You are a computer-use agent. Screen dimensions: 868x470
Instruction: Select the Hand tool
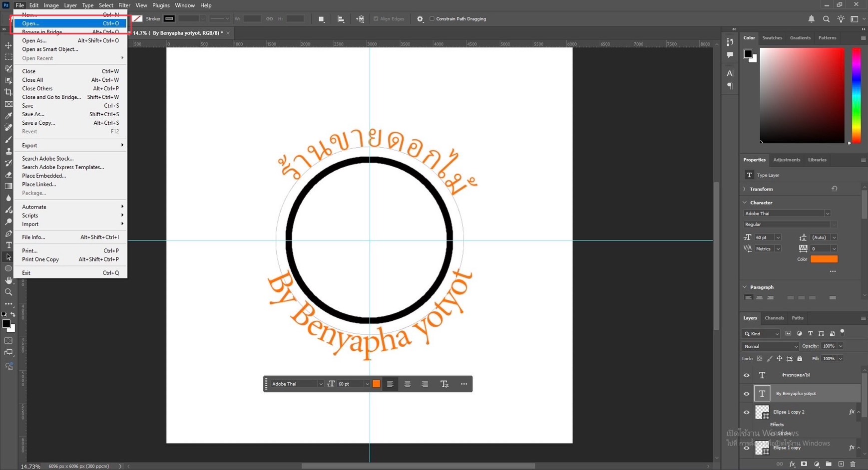8,280
